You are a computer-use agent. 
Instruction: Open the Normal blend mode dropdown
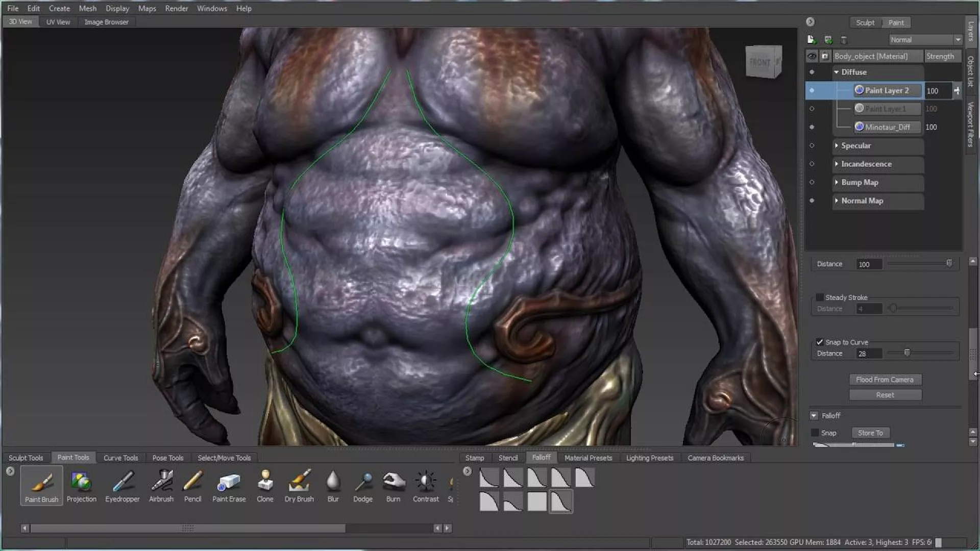925,40
